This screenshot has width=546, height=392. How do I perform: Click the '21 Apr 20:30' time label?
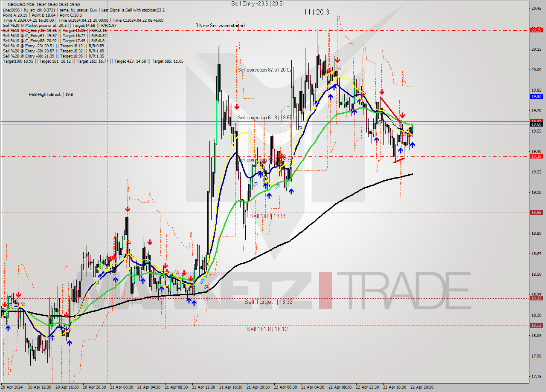point(258,387)
